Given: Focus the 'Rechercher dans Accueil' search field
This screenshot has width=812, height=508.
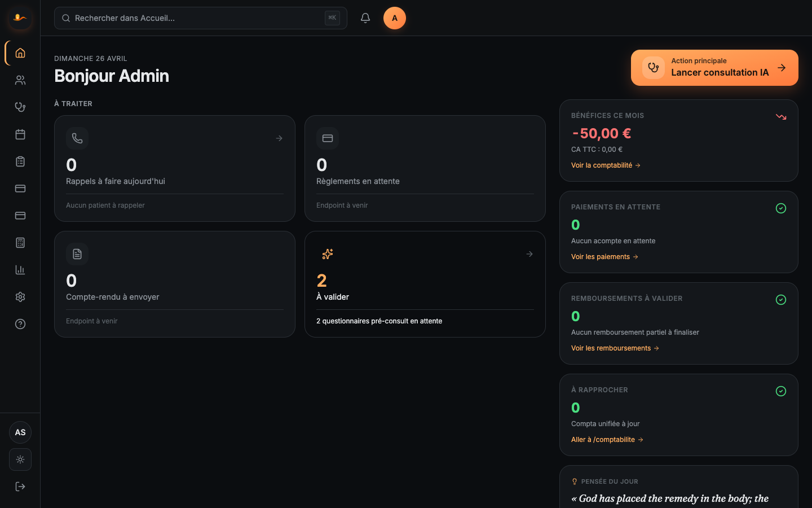Looking at the screenshot, I should (x=200, y=18).
